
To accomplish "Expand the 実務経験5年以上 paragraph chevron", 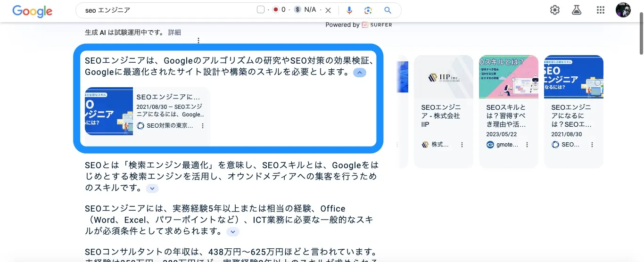I will 233,232.
